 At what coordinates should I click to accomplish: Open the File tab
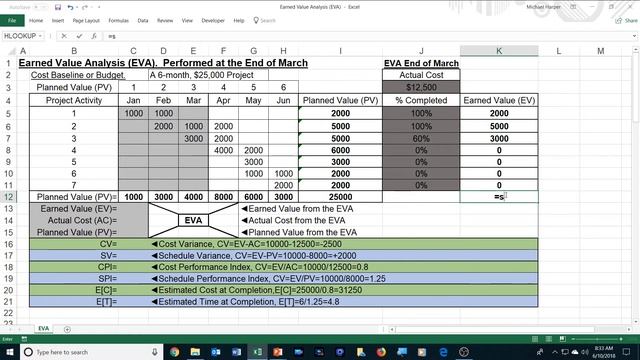pos(12,20)
